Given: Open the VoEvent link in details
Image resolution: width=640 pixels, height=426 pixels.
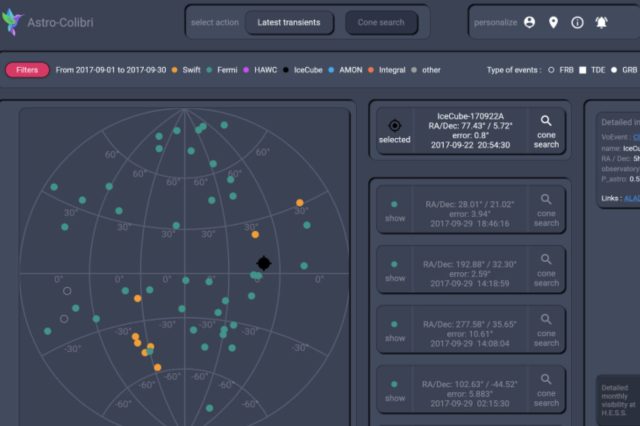Looking at the screenshot, I should coord(635,138).
